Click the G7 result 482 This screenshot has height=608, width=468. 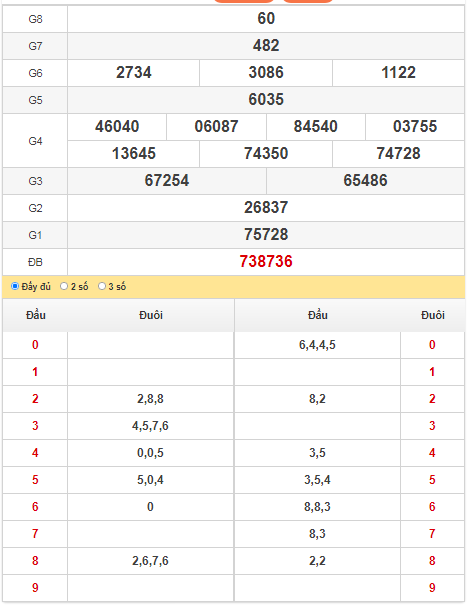pyautogui.click(x=266, y=46)
